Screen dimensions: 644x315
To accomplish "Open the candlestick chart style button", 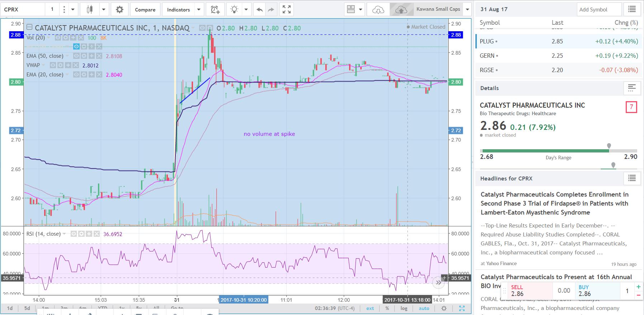I will (90, 10).
